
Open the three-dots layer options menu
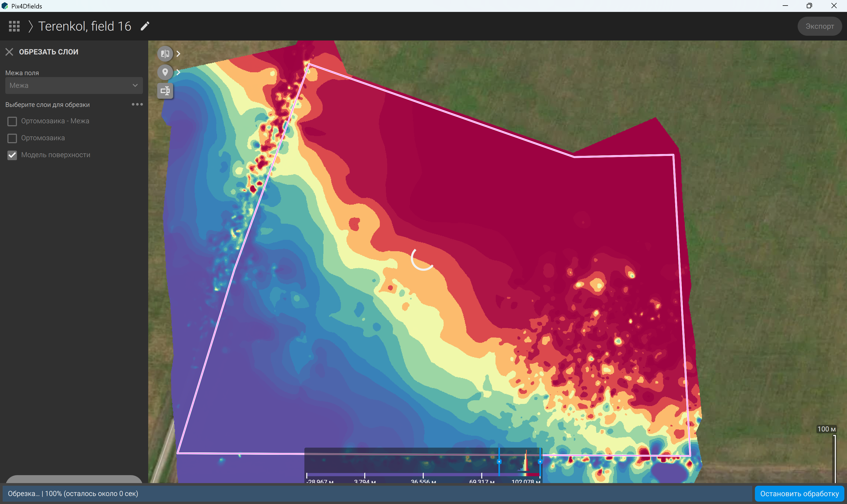tap(137, 104)
